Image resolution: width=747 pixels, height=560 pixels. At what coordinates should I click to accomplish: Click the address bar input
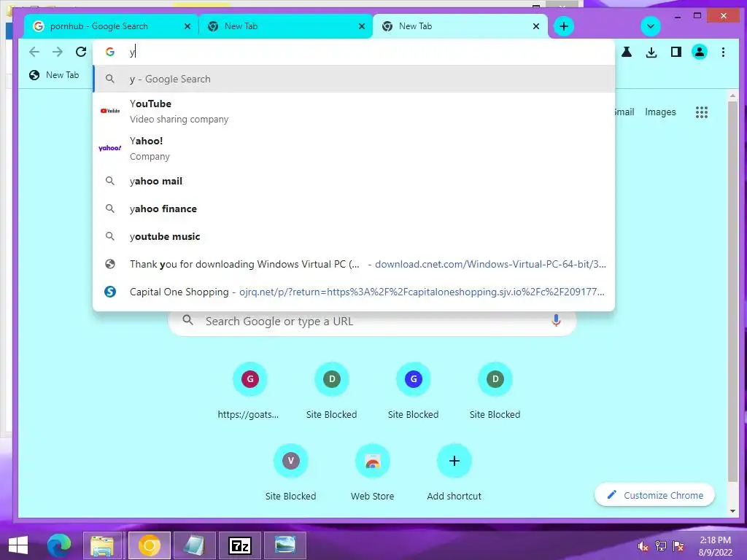354,52
